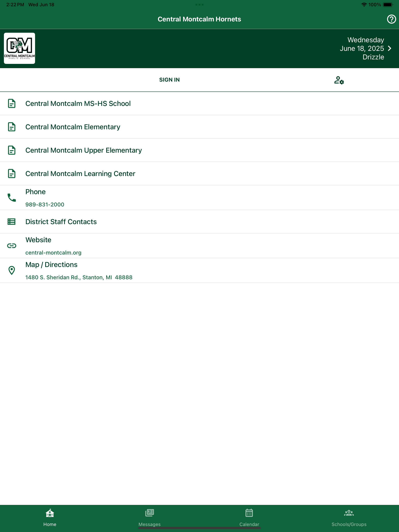Select the Phone label
This screenshot has width=399, height=532.
pyautogui.click(x=35, y=192)
